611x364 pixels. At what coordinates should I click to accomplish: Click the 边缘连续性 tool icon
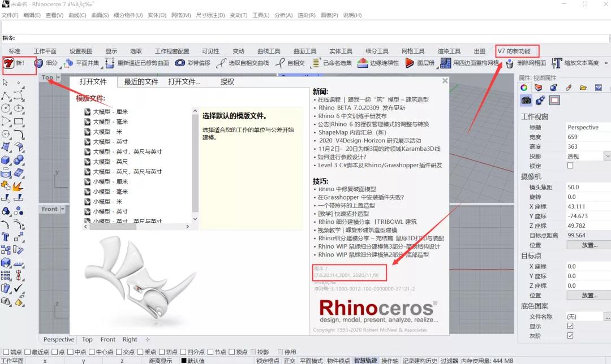pos(363,63)
